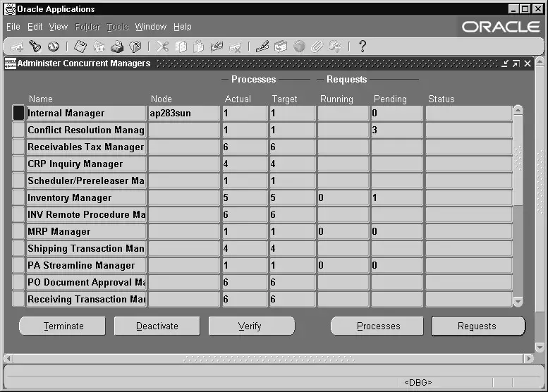This screenshot has width=548, height=392.
Task: Click the Attachments paperclip icon
Action: 317,47
